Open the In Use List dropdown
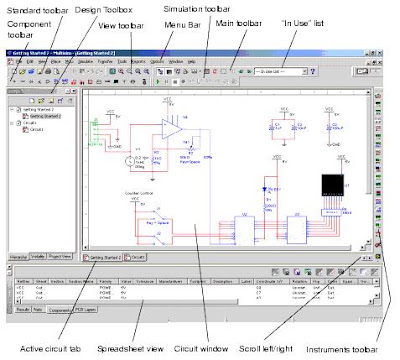Viewport: 400px width, 360px height. click(304, 71)
